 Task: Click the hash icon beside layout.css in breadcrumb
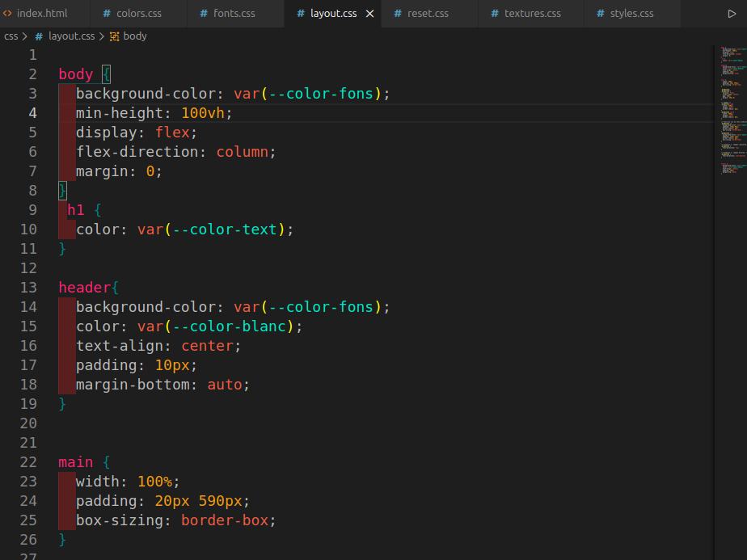click(x=39, y=36)
